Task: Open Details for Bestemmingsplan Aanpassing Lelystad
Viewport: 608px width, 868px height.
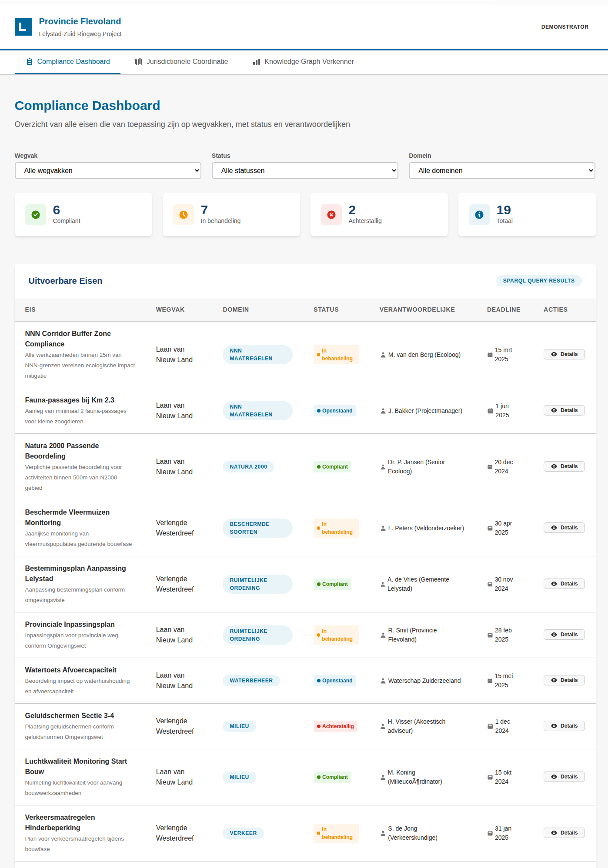Action: point(564,584)
